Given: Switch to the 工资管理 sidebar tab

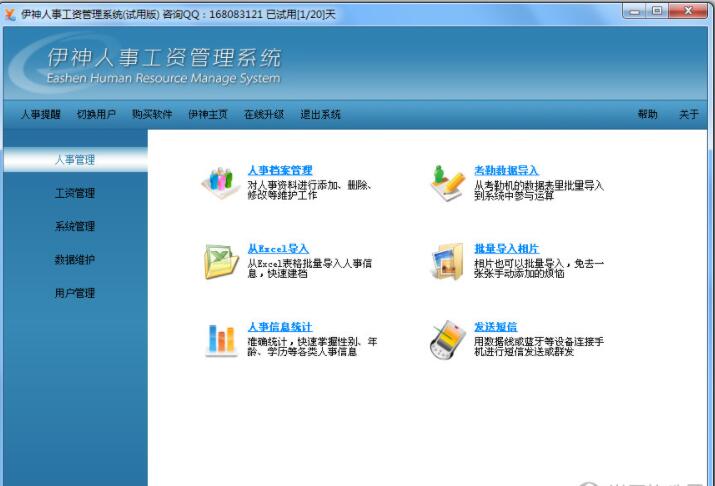Looking at the screenshot, I should (x=75, y=193).
